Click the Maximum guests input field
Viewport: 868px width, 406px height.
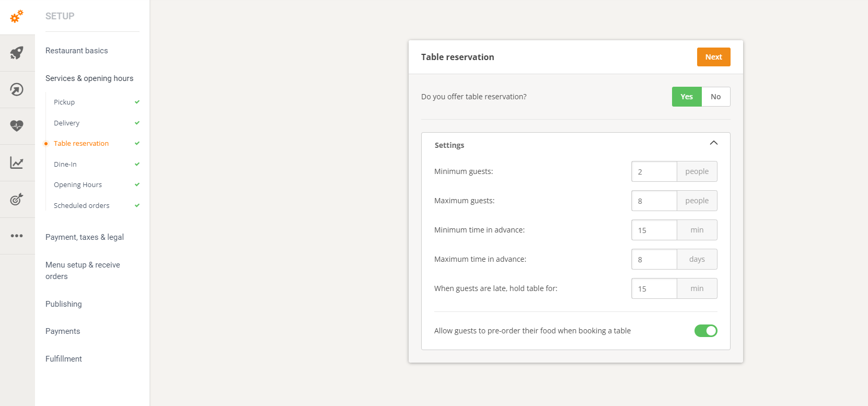pos(654,201)
